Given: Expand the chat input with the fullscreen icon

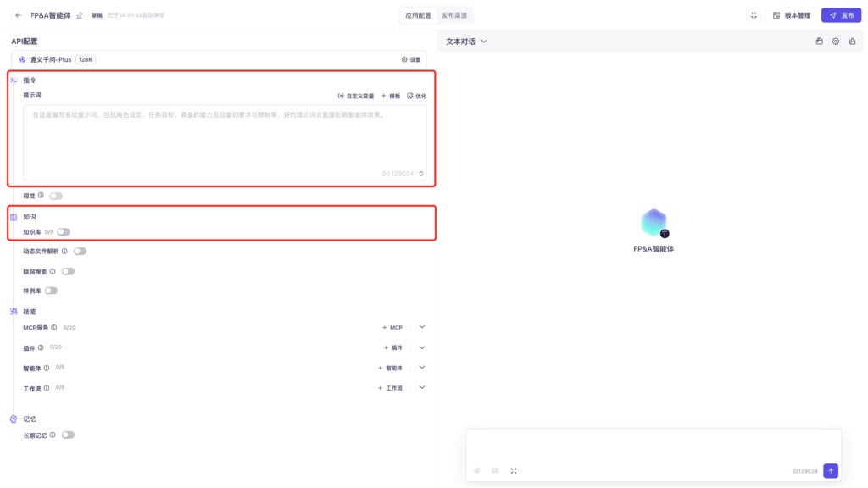Looking at the screenshot, I should coord(514,470).
